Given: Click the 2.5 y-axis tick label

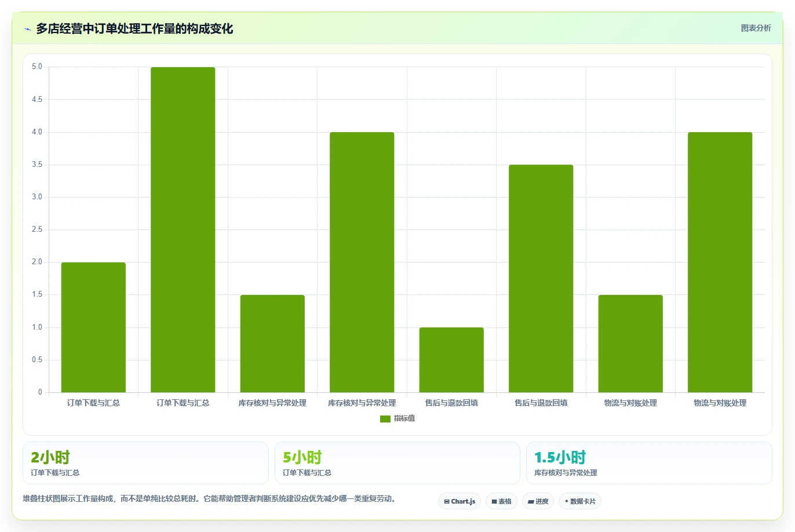Looking at the screenshot, I should click(x=37, y=229).
